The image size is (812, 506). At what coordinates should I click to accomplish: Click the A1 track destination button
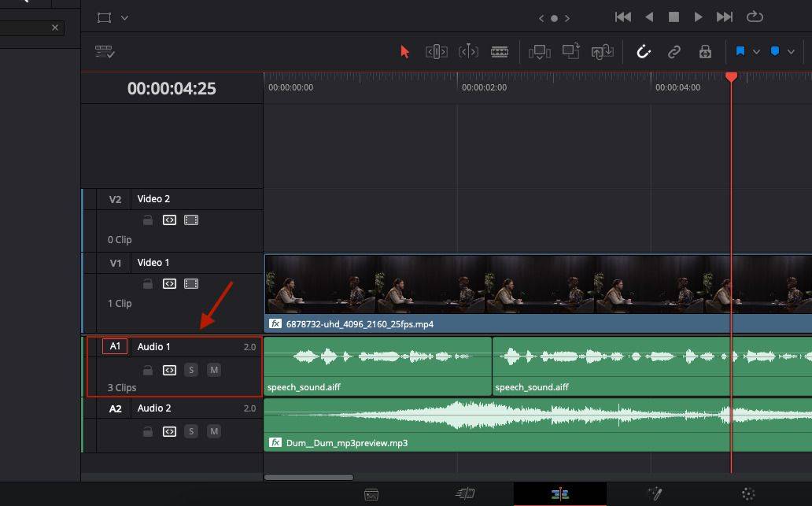114,345
